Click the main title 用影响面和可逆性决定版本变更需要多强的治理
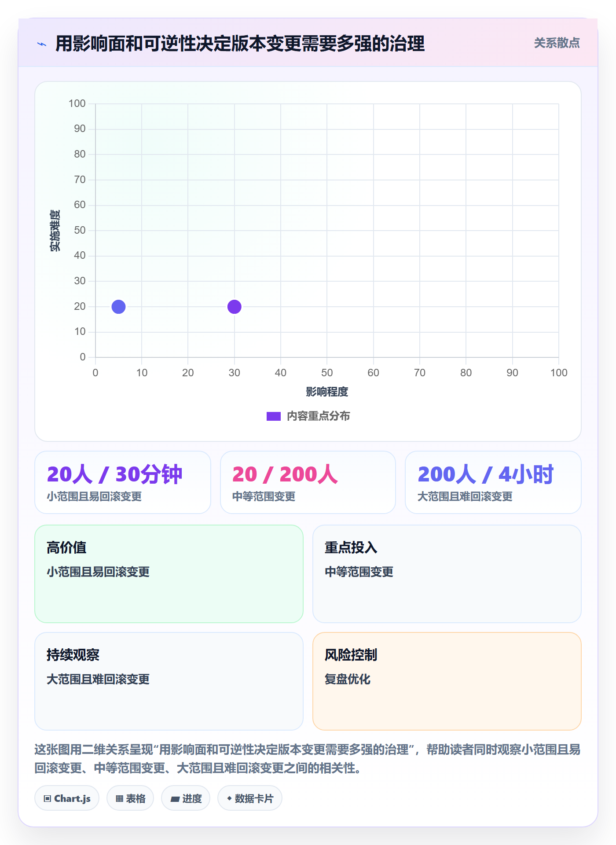Image resolution: width=616 pixels, height=845 pixels. (x=240, y=44)
